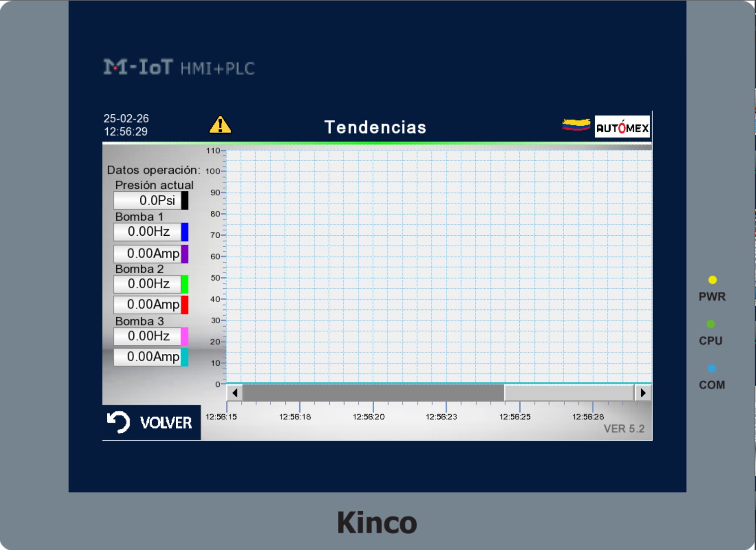Click purple swatch for Bomba 1 Amp
Screen dimensions: 756x550
coord(185,254)
